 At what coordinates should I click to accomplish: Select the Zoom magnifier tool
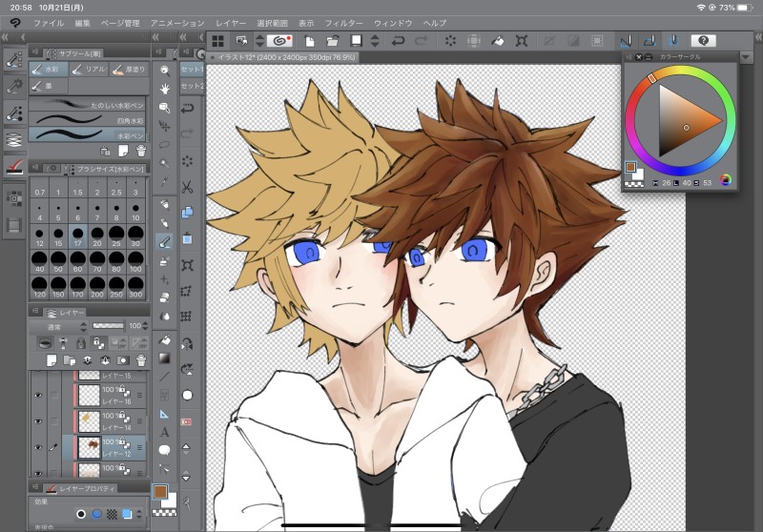[x=164, y=71]
